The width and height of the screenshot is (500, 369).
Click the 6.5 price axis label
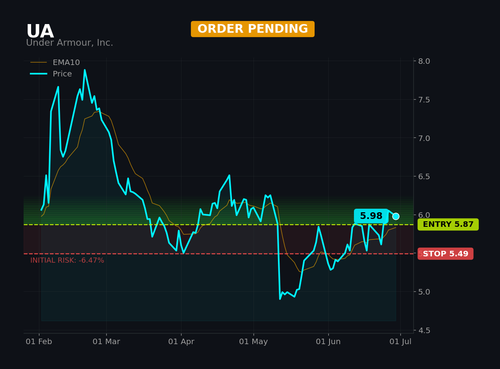pyautogui.click(x=424, y=177)
